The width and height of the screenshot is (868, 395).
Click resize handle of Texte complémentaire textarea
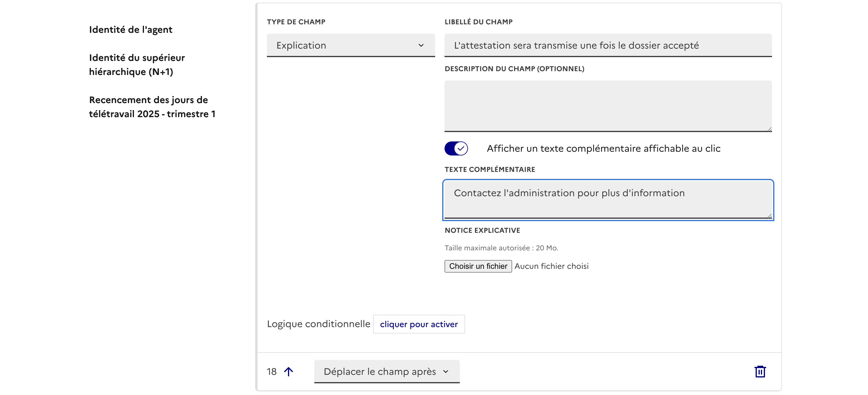point(769,216)
